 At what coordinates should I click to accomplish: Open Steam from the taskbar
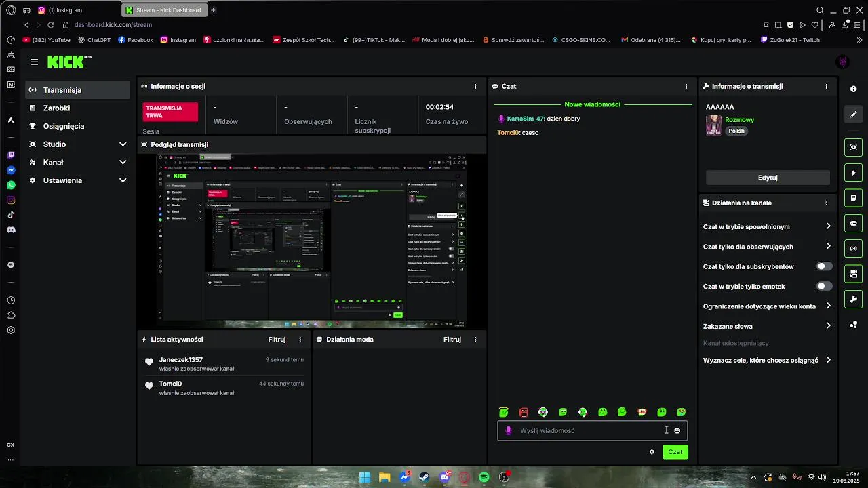(425, 477)
